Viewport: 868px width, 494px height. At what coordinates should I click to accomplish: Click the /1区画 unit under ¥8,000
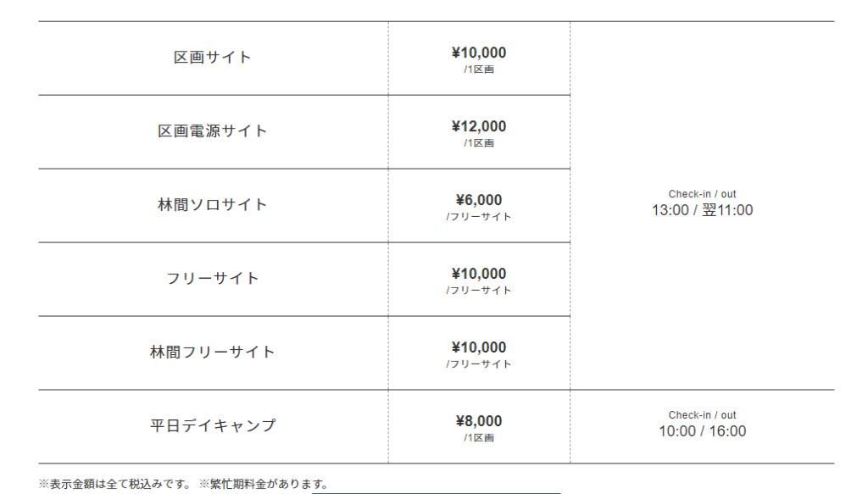(x=479, y=438)
